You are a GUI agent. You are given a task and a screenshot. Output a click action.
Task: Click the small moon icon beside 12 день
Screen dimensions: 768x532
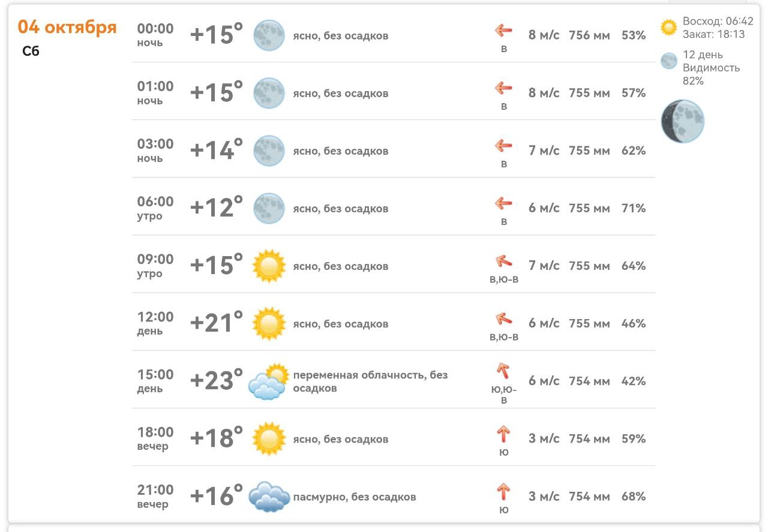pos(668,61)
